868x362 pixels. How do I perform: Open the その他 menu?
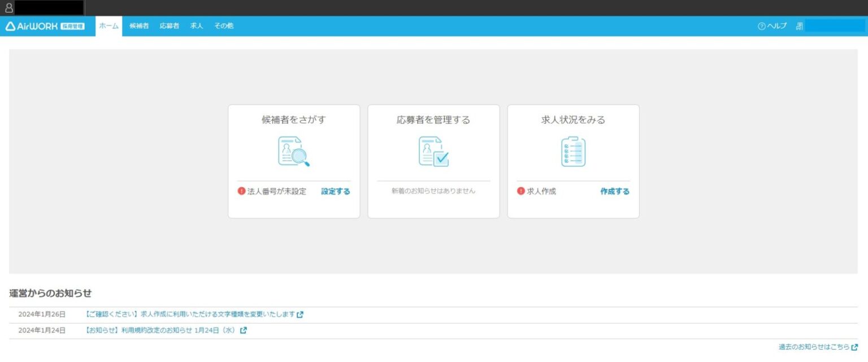tap(223, 25)
